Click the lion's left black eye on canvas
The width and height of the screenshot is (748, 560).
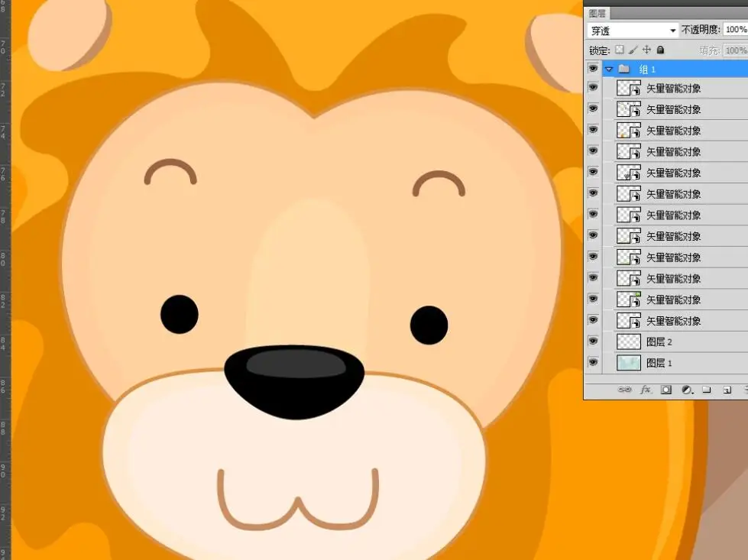click(180, 314)
